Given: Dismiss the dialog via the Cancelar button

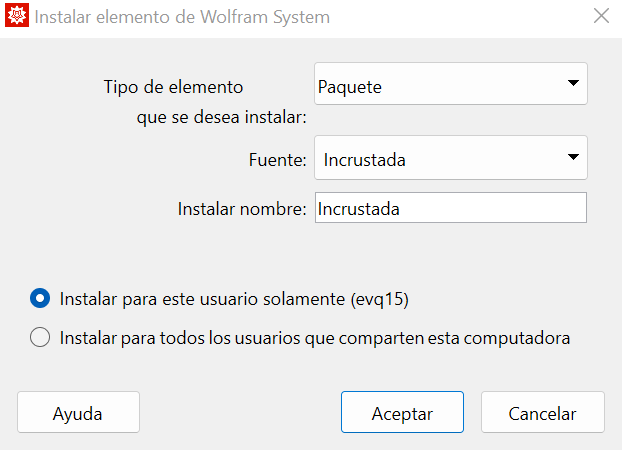Looking at the screenshot, I should 542,413.
